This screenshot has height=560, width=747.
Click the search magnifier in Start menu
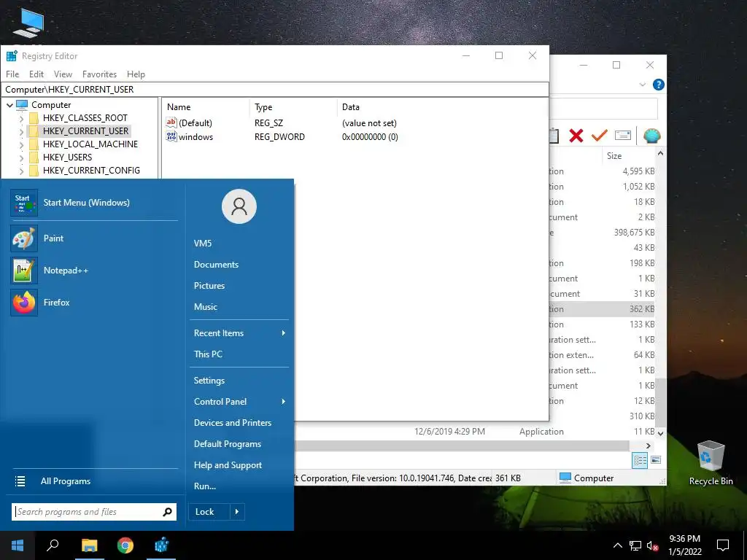pyautogui.click(x=167, y=512)
